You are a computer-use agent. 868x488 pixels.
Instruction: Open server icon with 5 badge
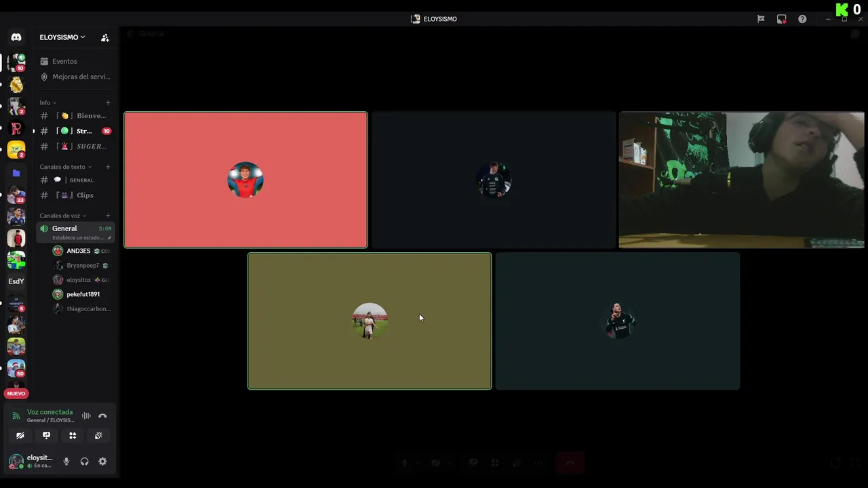(16, 303)
